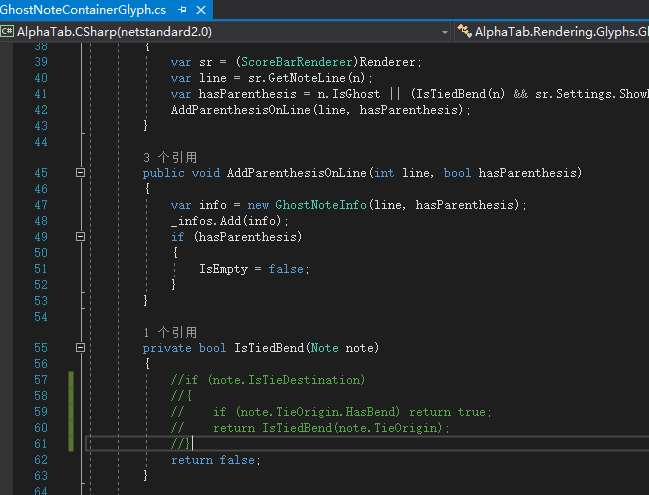
Task: Click the IsGhost property on line 41
Action: pos(356,94)
